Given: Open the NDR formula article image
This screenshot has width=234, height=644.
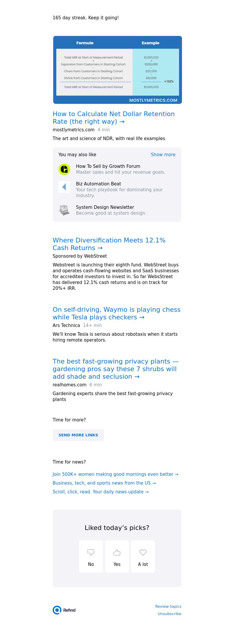Looking at the screenshot, I should click(x=117, y=70).
